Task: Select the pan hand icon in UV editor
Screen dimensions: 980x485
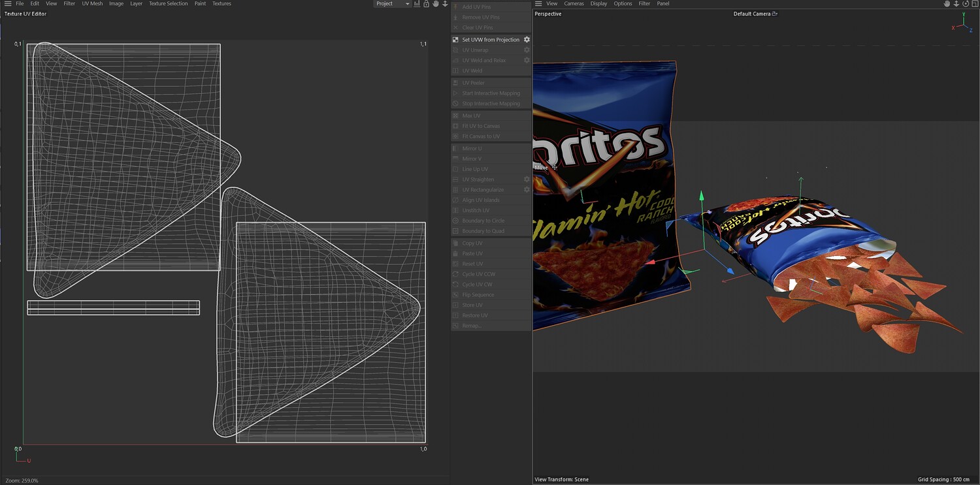Action: click(x=436, y=4)
